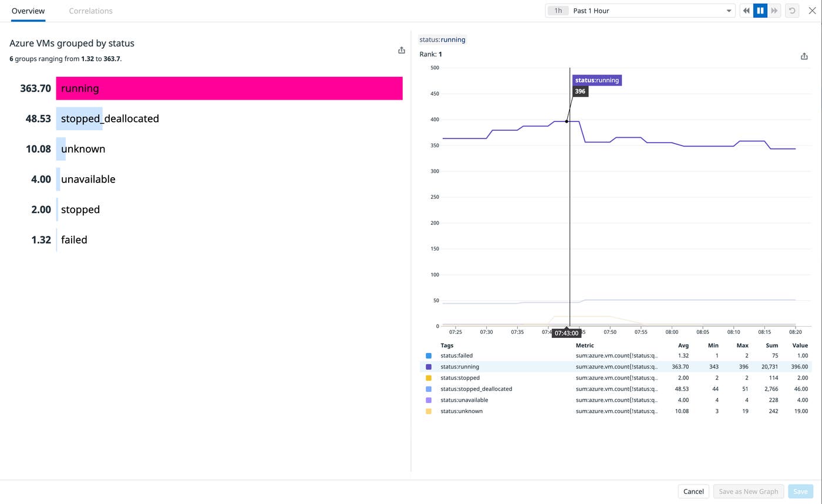Screen dimensions: 822x504
Task: Expand the time range selector caret
Action: (x=729, y=10)
